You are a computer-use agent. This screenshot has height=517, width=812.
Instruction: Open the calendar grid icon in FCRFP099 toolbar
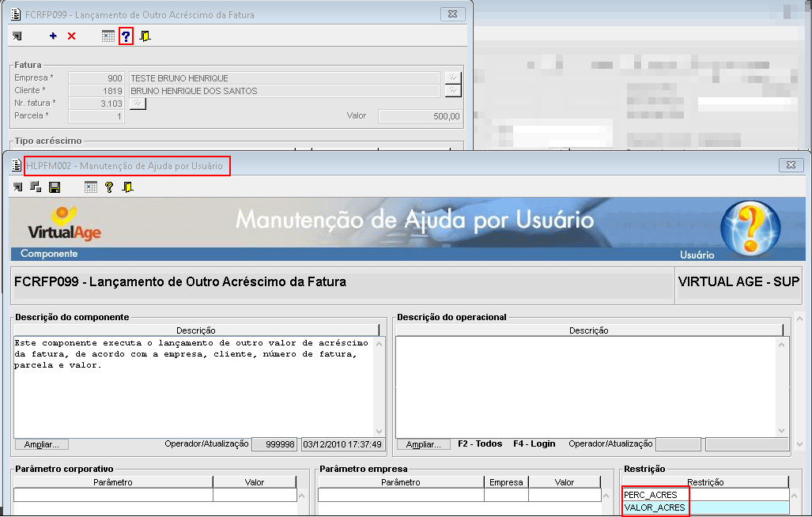coord(108,36)
